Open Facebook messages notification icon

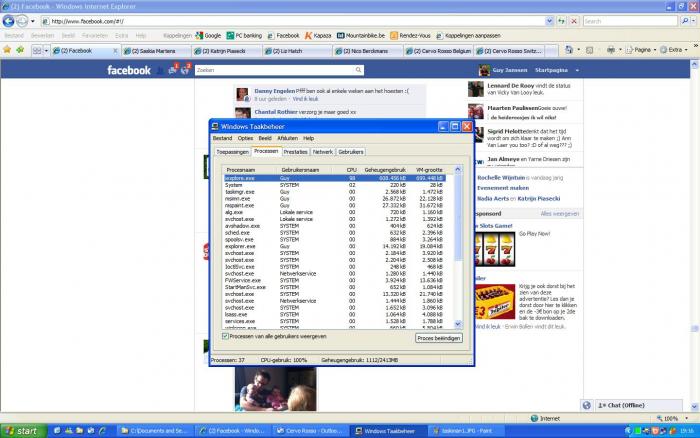[x=173, y=70]
